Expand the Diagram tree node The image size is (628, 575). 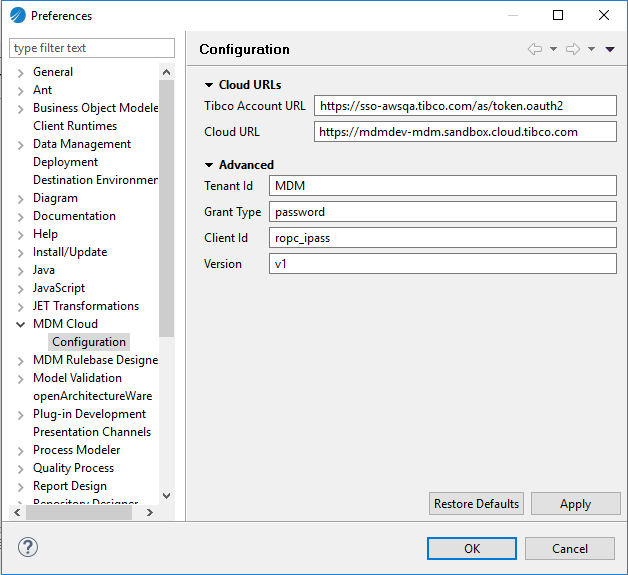pos(20,199)
